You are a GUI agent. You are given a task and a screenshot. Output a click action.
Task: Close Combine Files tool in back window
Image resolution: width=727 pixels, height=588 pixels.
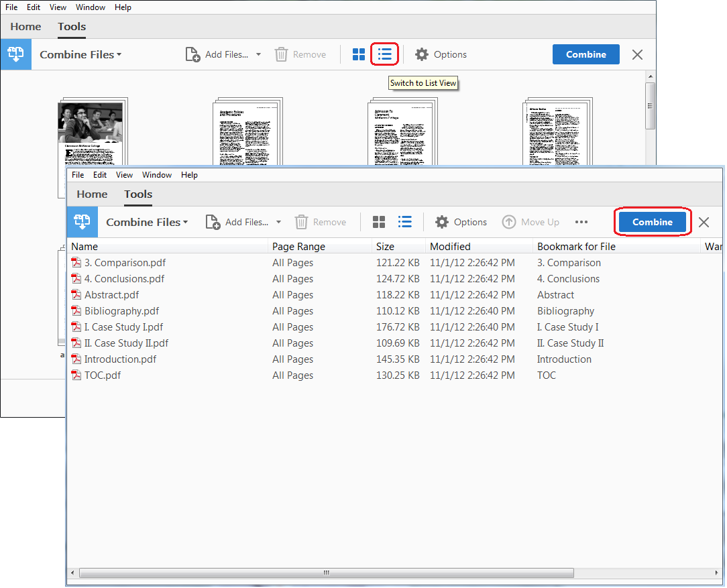point(638,55)
